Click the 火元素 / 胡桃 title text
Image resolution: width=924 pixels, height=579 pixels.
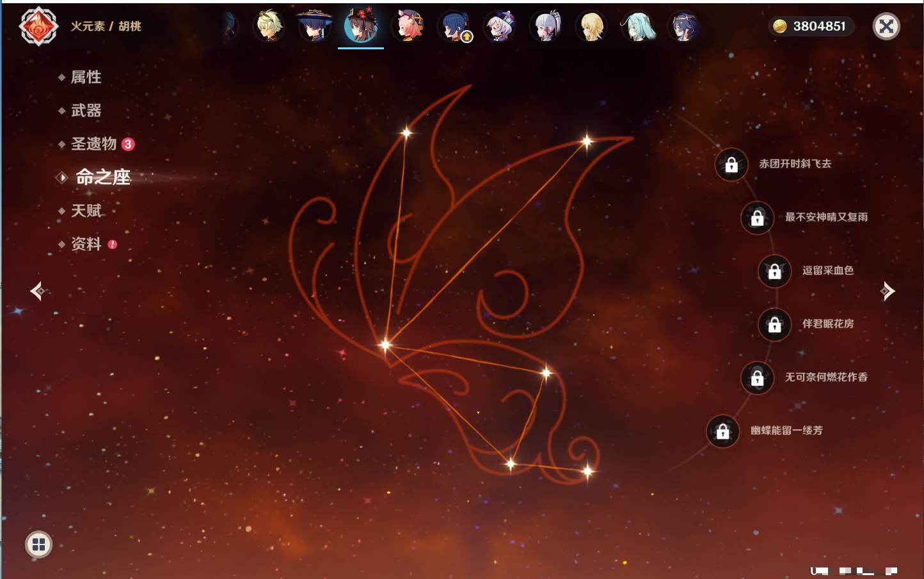pos(106,26)
